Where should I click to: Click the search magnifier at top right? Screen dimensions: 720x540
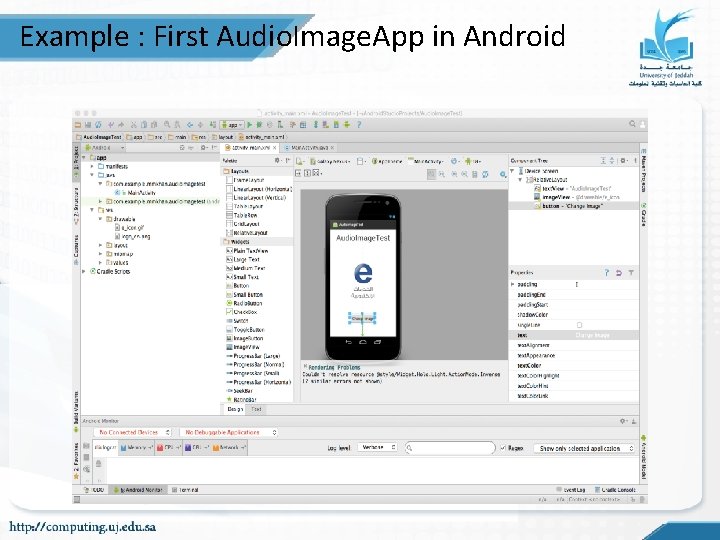(632, 124)
